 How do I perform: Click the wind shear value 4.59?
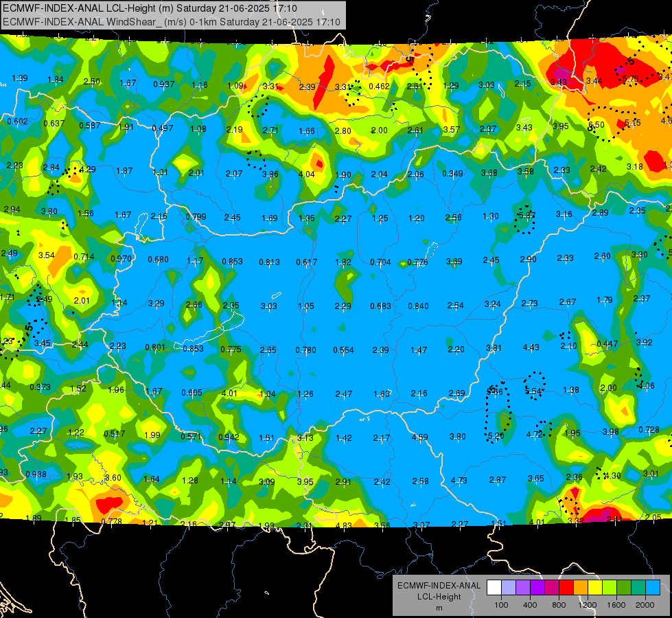click(419, 437)
